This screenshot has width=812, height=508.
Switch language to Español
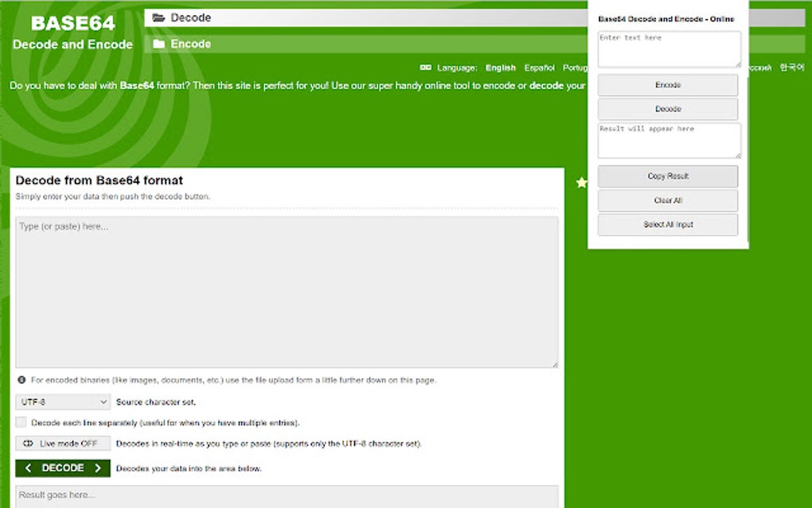point(539,68)
